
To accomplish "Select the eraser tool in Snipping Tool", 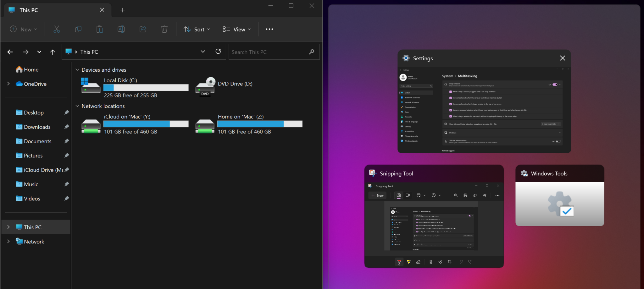I will (418, 262).
